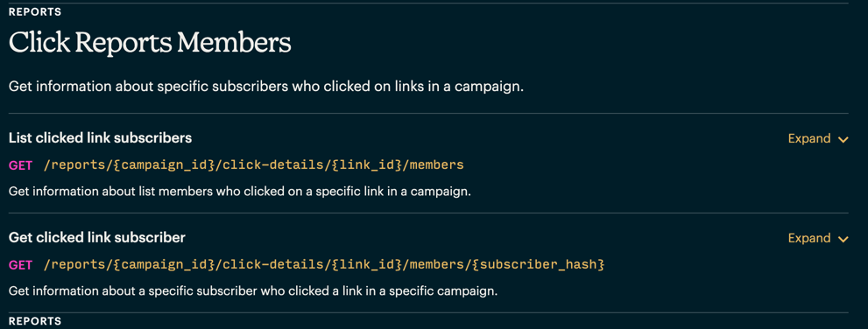This screenshot has width=868, height=329.
Task: Expand the List clicked link subscribers section
Action: (818, 139)
